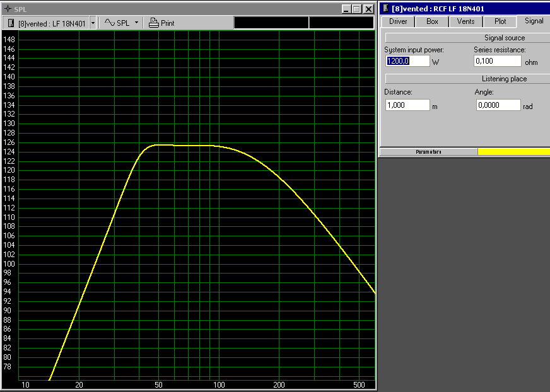Screen dimensions: 550x392
Task: Focus the Series resistance input field
Action: (x=497, y=61)
